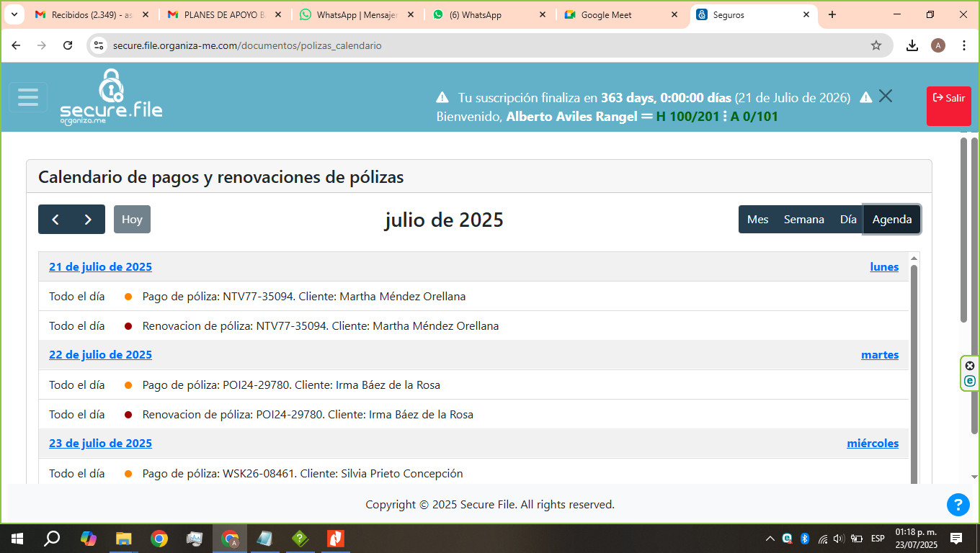Open Chrome downloads icon

(912, 45)
